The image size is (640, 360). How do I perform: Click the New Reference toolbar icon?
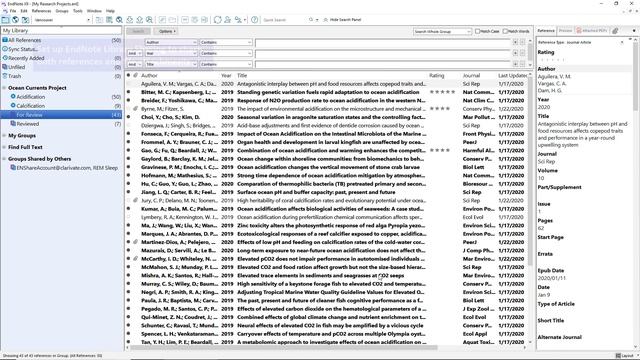(x=109, y=20)
